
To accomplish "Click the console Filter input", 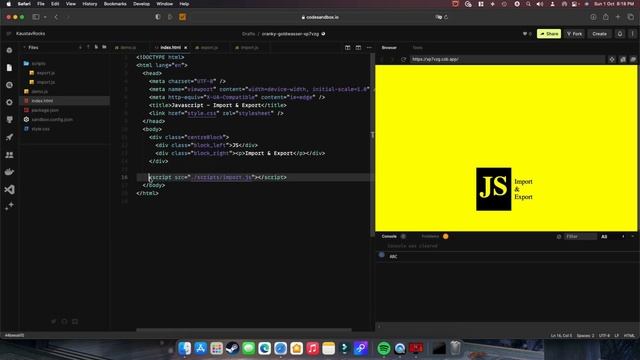I will coord(580,237).
